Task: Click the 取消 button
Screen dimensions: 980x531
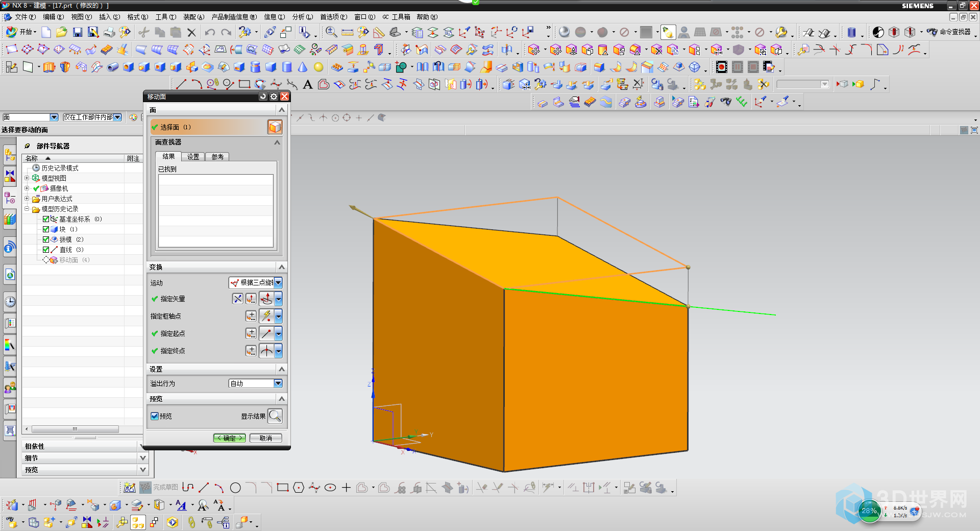Action: [x=265, y=438]
